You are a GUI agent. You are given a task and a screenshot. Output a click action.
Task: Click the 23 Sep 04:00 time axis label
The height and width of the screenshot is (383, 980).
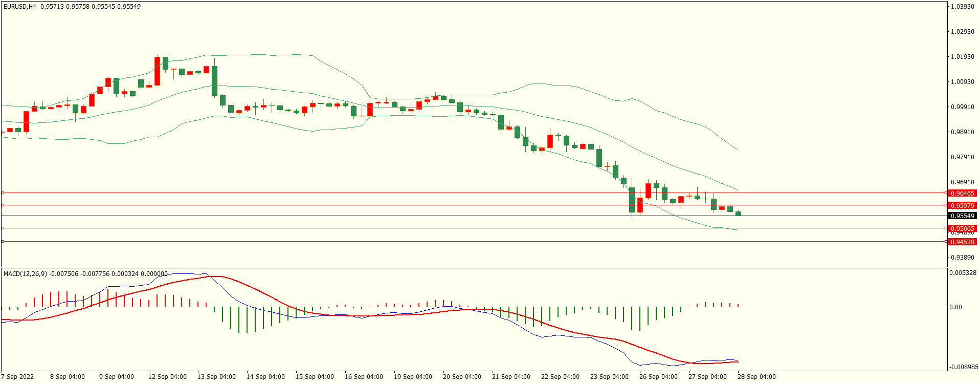[x=609, y=377]
